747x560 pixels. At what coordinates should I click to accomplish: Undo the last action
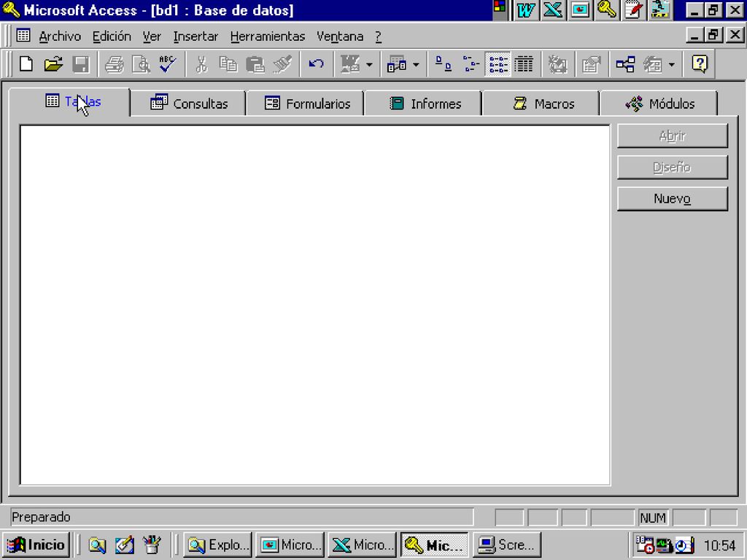(316, 64)
